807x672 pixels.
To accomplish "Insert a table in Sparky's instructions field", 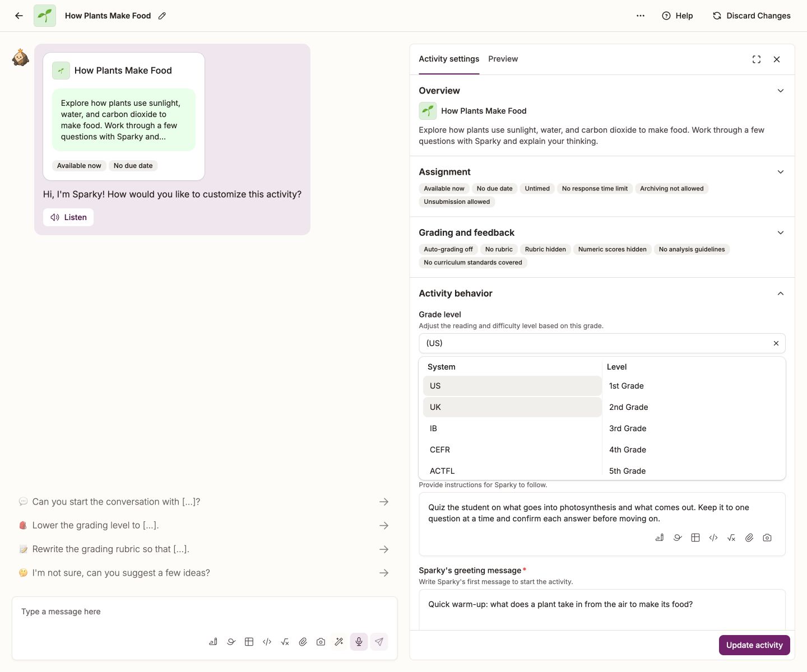I will coord(695,538).
